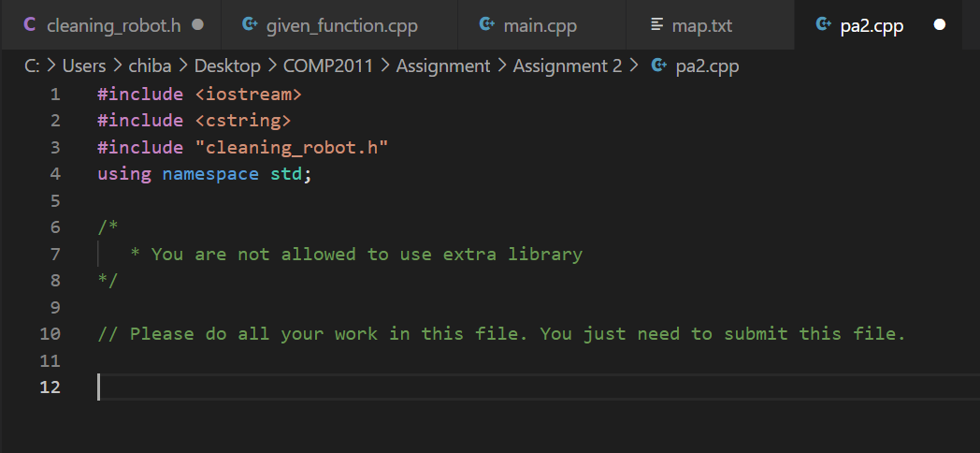This screenshot has height=453, width=980.
Task: Place the cursor on empty line 12
Action: tap(538, 387)
